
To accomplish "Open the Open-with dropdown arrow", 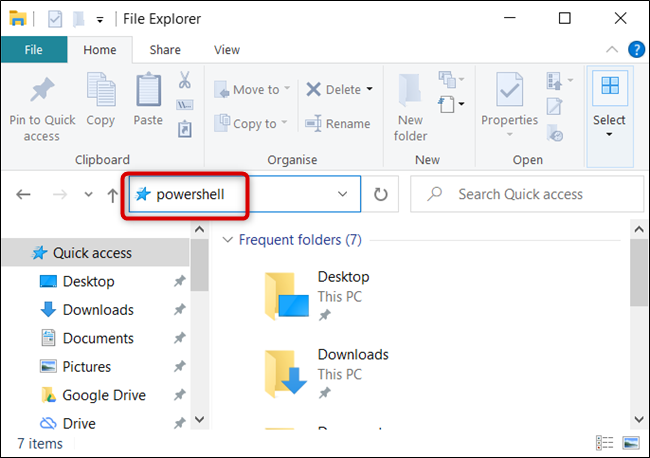I will pyautogui.click(x=570, y=80).
